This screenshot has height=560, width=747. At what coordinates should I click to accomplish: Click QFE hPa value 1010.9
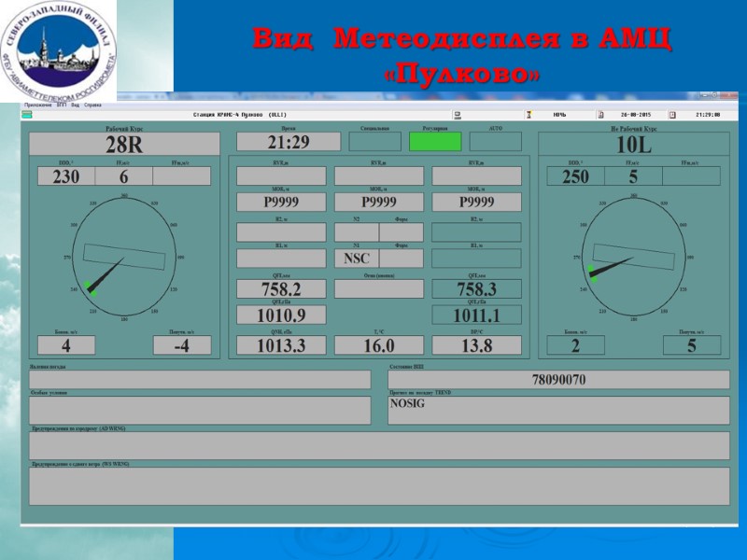(x=281, y=315)
